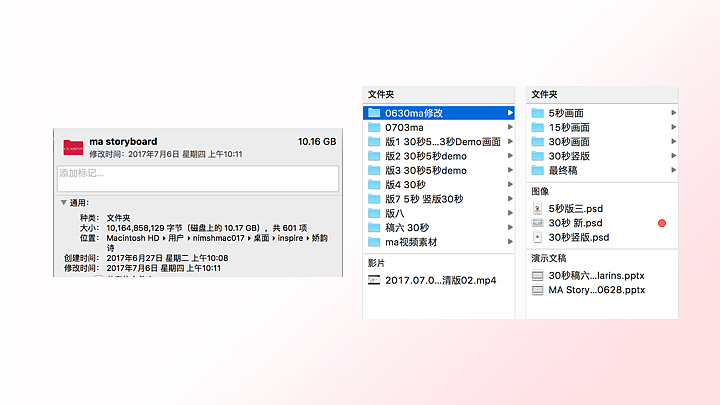Viewport: 720px width, 405px height.
Task: Click the MA Story...0628.pptx file icon
Action: [x=537, y=290]
